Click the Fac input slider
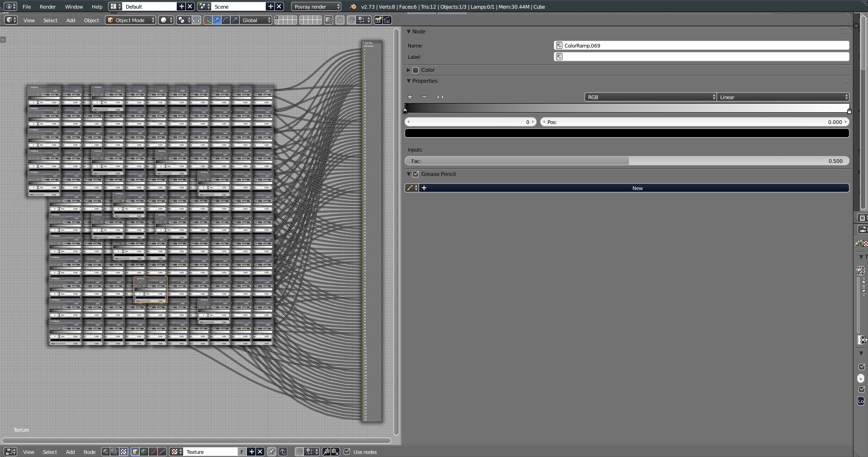Image resolution: width=868 pixels, height=457 pixels. click(x=627, y=161)
